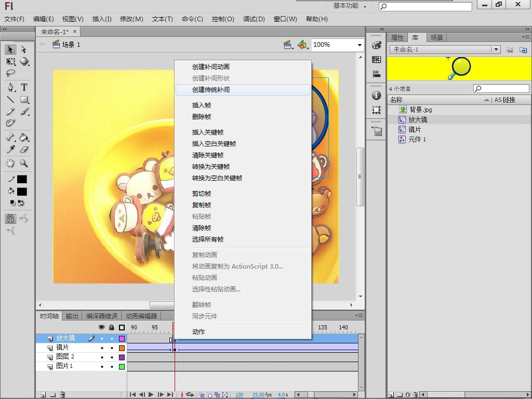This screenshot has width=532, height=399.
Task: Switch to the 动画编辑器 tab
Action: [x=141, y=316]
